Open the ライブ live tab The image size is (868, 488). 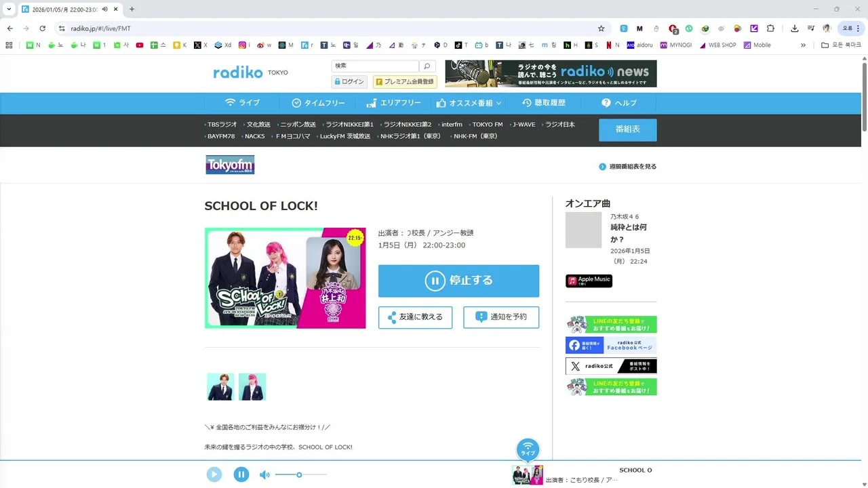242,103
